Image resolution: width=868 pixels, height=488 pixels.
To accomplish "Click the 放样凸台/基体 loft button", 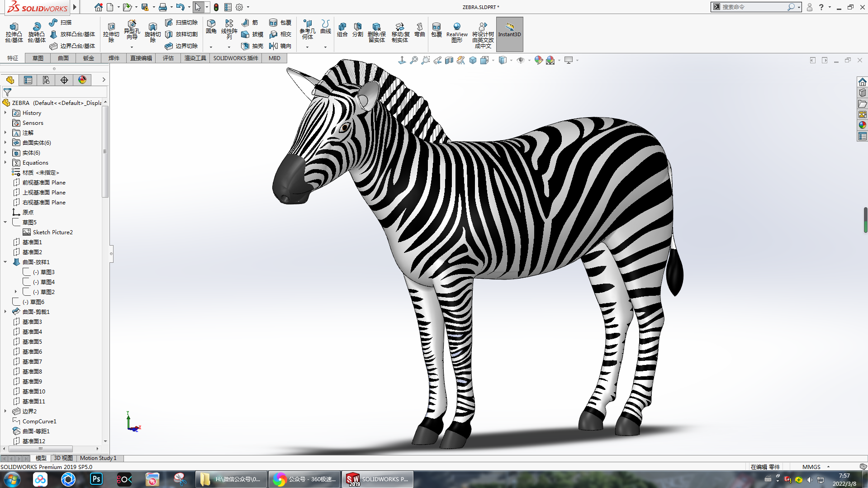I will coord(72,34).
